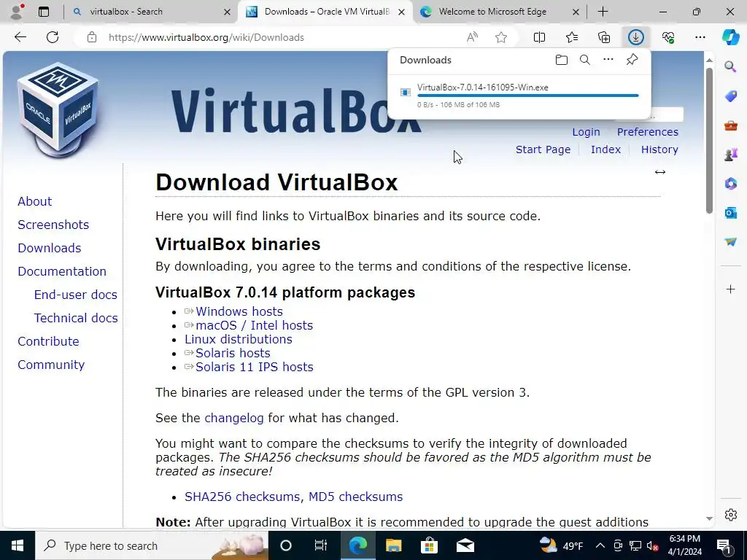Screen dimensions: 747x560
Task: Open About in the left navigation
Action: coord(35,201)
